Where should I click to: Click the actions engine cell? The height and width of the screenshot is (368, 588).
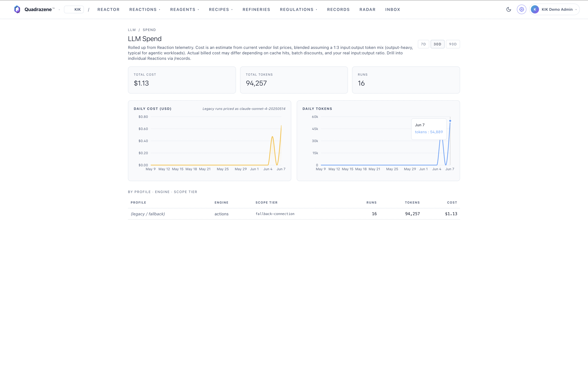coord(221,214)
